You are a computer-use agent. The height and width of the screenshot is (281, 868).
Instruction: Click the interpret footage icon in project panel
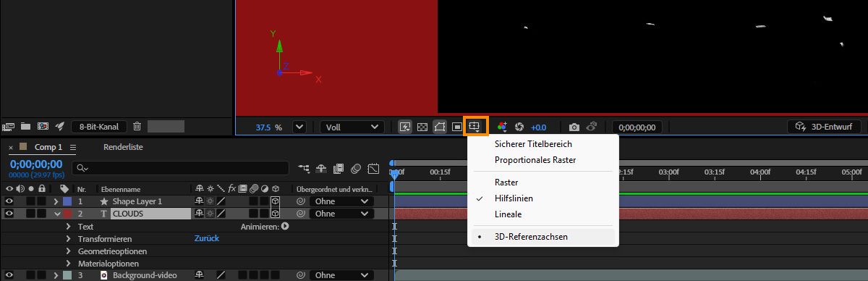coord(9,126)
